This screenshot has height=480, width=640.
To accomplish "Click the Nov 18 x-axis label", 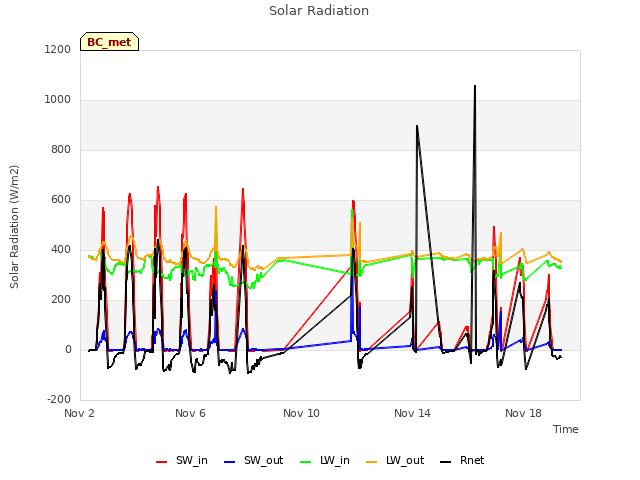I will coord(523,413).
